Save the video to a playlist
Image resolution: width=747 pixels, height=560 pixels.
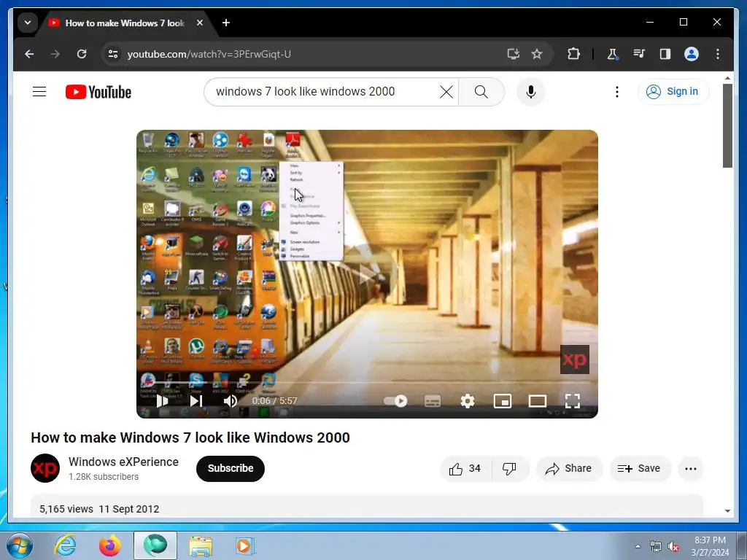pyautogui.click(x=639, y=469)
